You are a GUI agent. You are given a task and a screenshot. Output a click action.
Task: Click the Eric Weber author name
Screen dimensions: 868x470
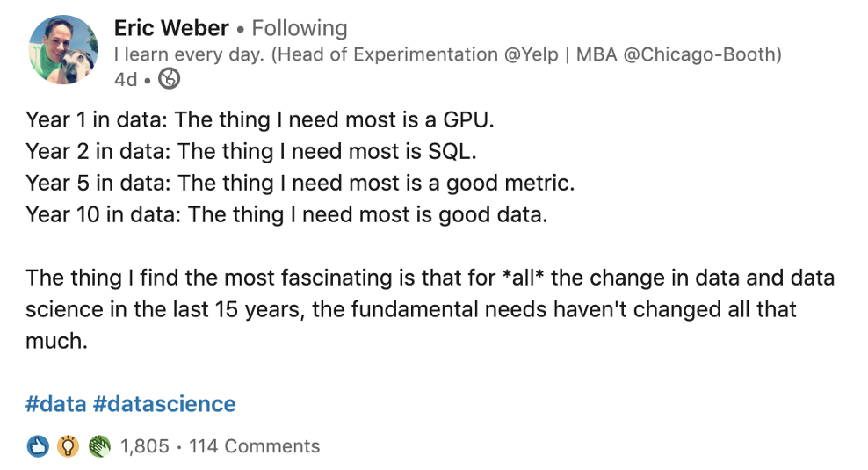(171, 28)
